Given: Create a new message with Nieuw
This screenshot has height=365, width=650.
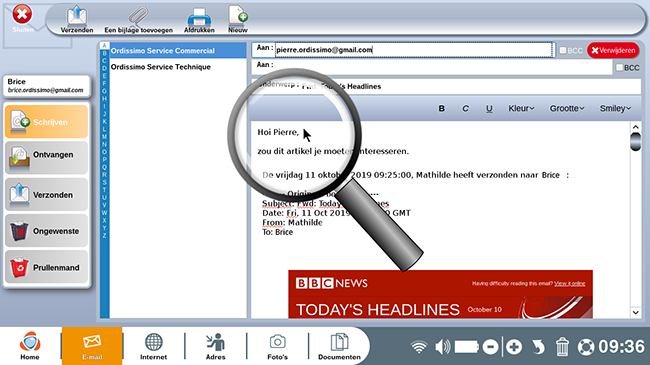Looking at the screenshot, I should click(x=238, y=19).
